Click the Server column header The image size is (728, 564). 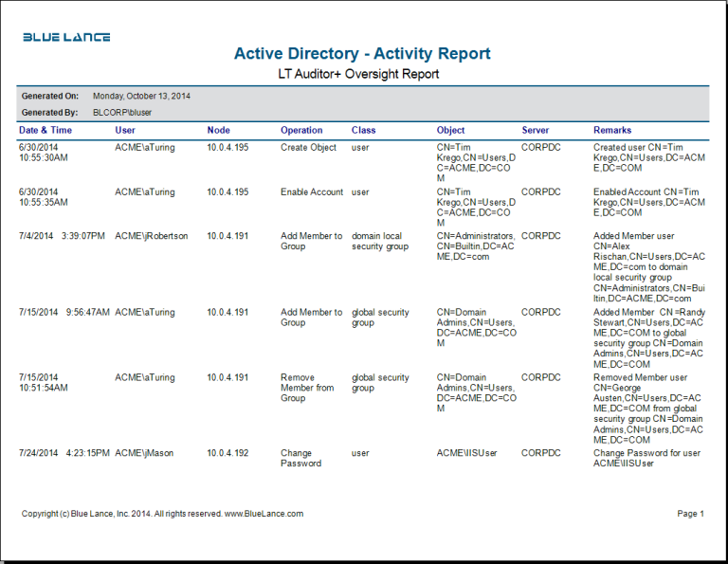pos(535,130)
